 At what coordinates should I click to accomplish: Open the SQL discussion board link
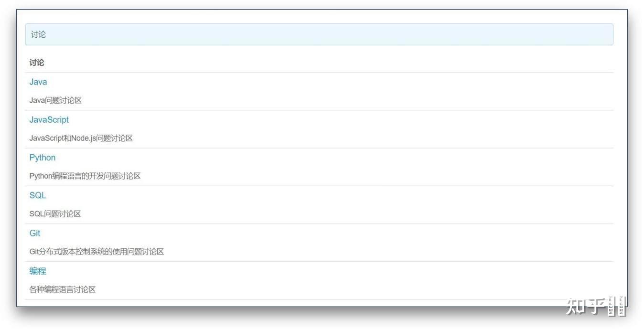click(37, 195)
